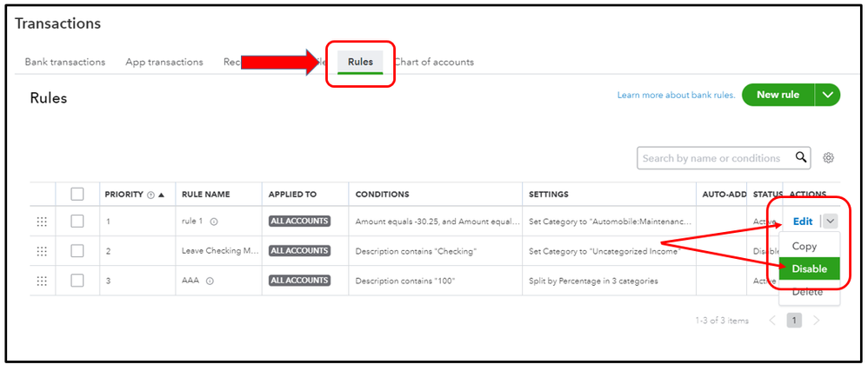Check the box for rule 1
The width and height of the screenshot is (868, 371).
click(x=77, y=222)
